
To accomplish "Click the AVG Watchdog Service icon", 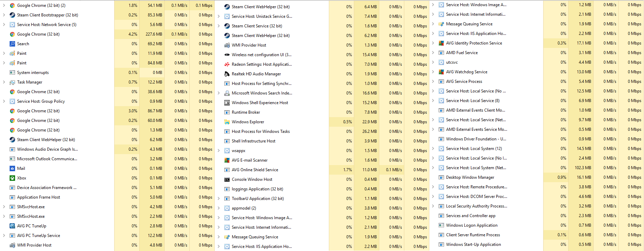I will (441, 72).
